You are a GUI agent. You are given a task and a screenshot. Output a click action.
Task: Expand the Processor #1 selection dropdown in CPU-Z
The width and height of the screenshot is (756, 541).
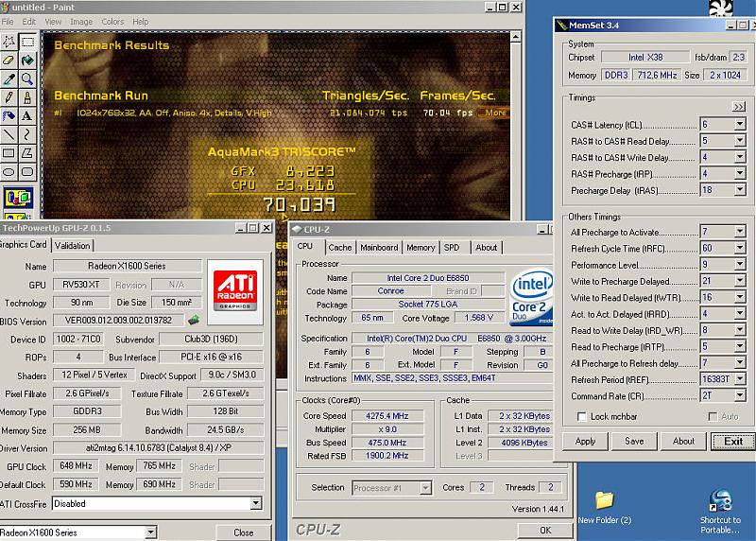coord(425,488)
